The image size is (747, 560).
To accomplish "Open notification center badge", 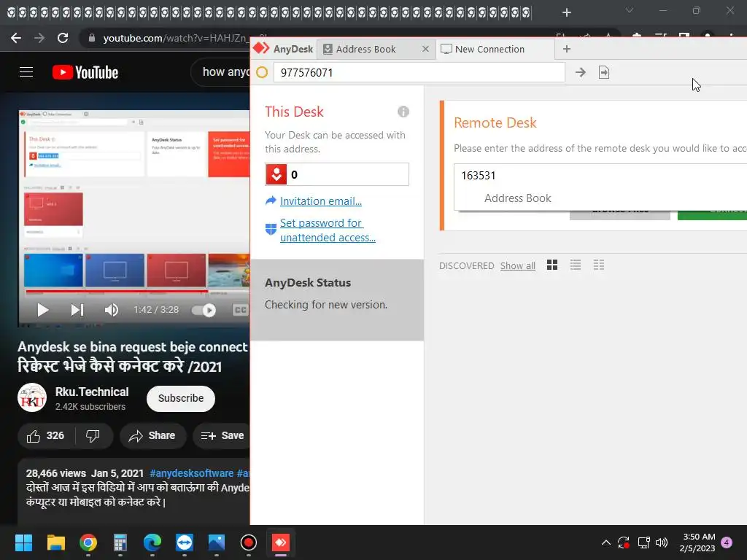I will pyautogui.click(x=727, y=542).
